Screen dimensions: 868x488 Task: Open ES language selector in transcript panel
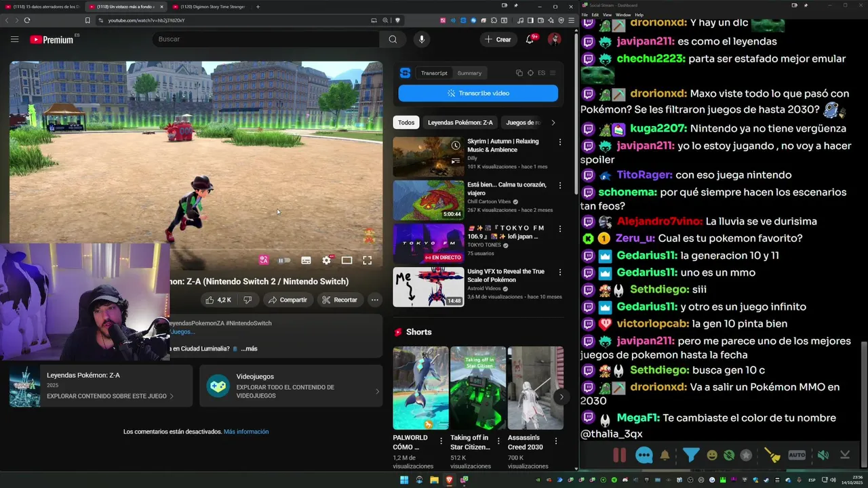point(541,73)
